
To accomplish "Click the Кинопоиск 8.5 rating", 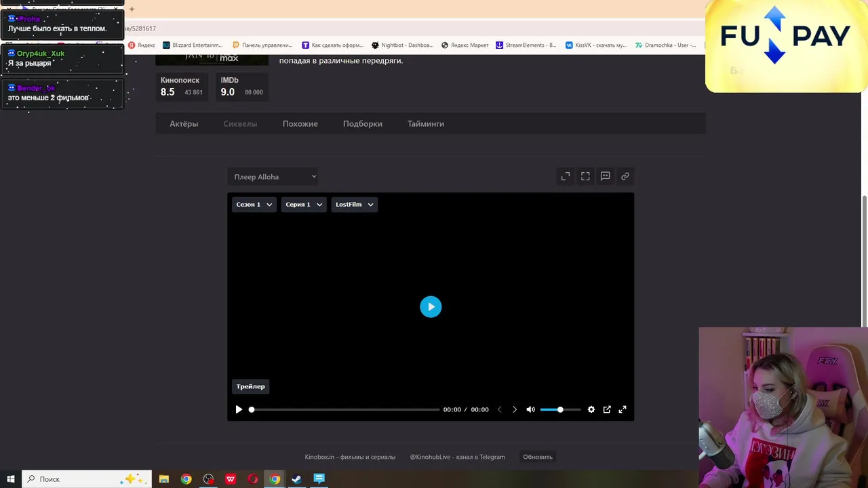I will tap(182, 86).
